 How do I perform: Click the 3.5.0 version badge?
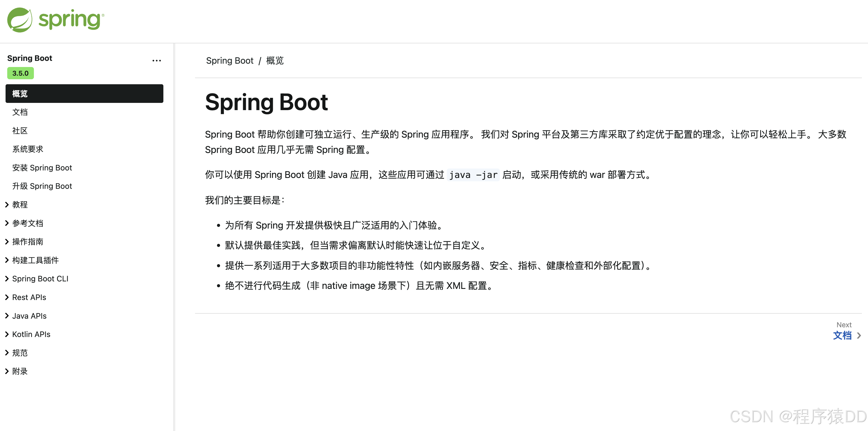(x=20, y=73)
